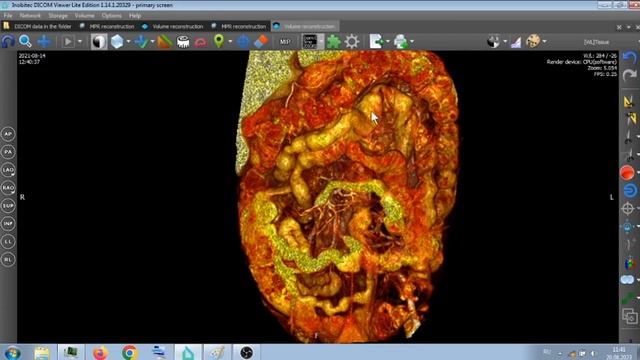The height and width of the screenshot is (360, 640).
Task: Select the crosshair target tool in sidebar
Action: click(x=627, y=209)
